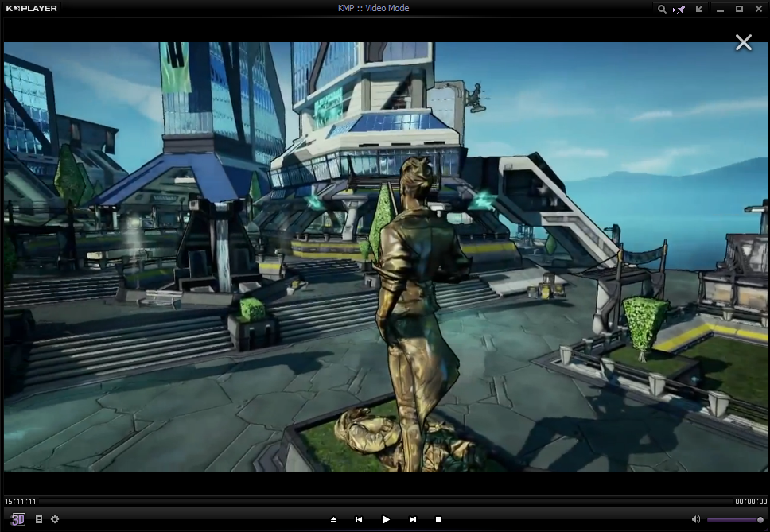The width and height of the screenshot is (770, 532).
Task: Open a media file using the eject icon
Action: (x=333, y=519)
